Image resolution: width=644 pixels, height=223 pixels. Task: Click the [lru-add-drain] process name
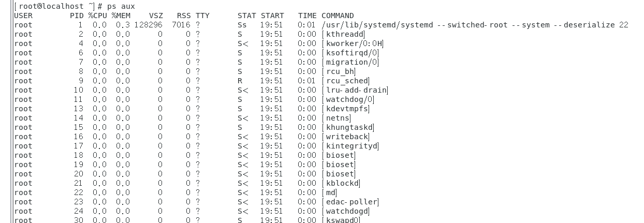pos(355,90)
